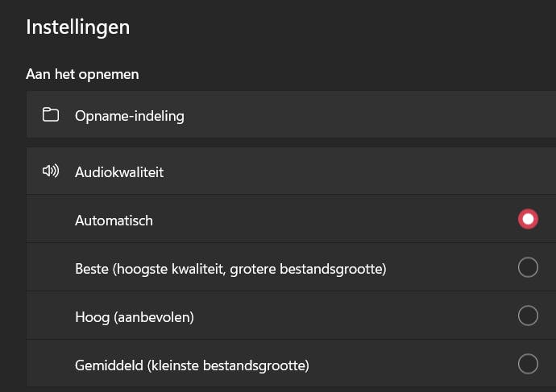
Task: Click the Hoog (aanbevolen) option label
Action: [135, 317]
